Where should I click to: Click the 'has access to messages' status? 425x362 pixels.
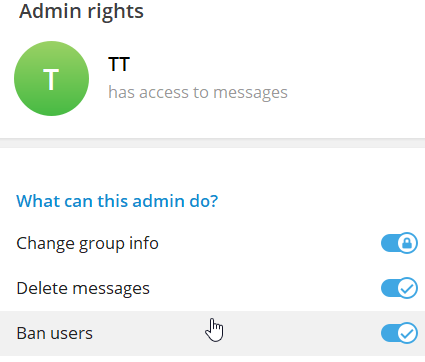coord(198,92)
